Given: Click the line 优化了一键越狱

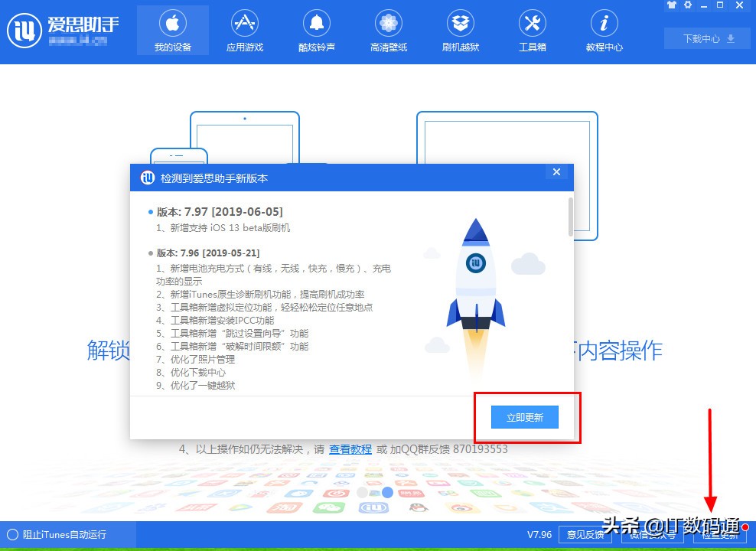Looking at the screenshot, I should pos(196,385).
